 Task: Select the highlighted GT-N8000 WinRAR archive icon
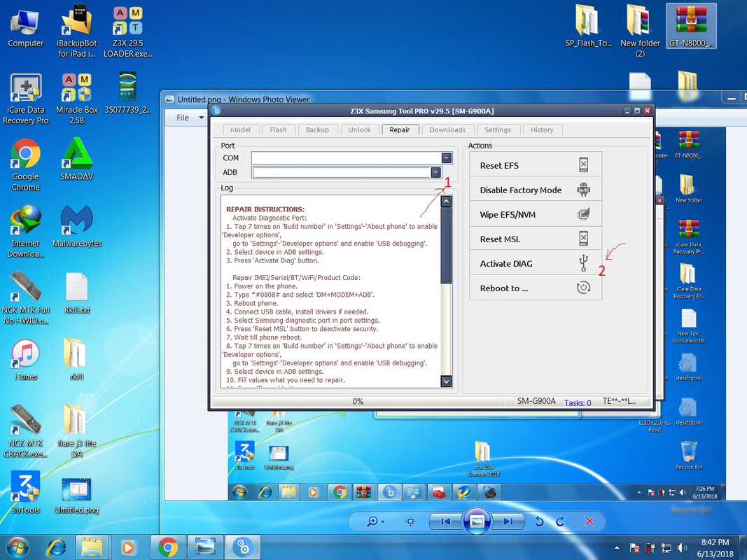[691, 26]
